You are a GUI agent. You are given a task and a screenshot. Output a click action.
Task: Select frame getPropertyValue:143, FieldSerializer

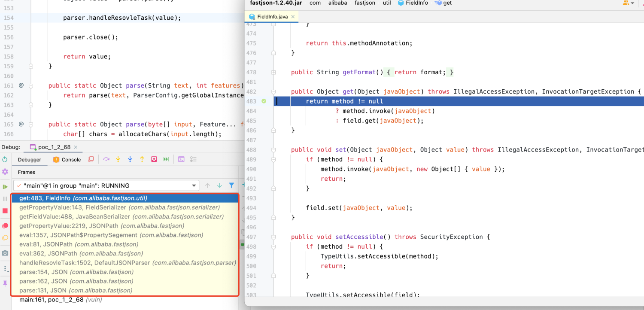coord(125,207)
